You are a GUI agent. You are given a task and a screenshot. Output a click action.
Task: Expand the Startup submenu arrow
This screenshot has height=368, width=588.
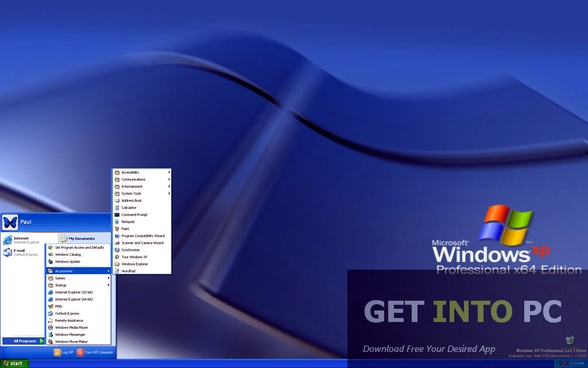tap(109, 285)
